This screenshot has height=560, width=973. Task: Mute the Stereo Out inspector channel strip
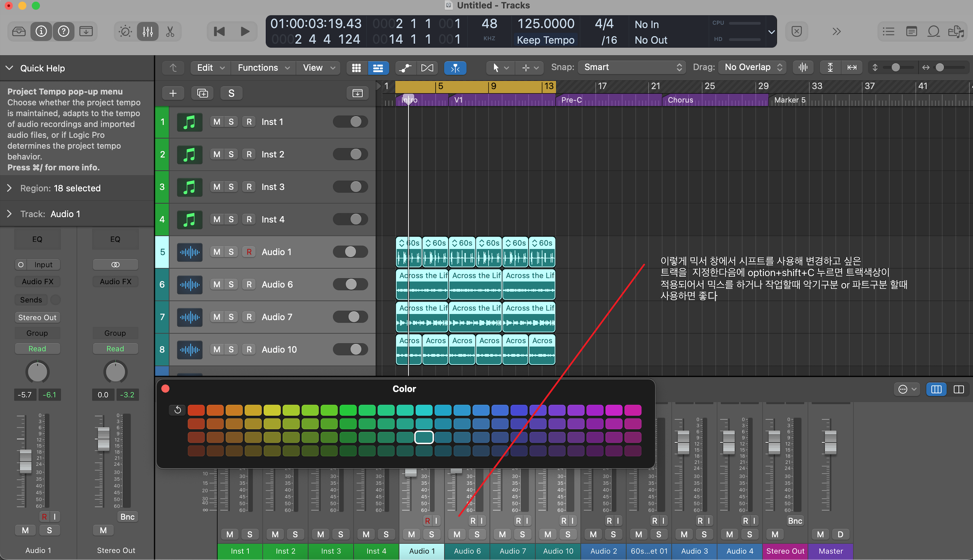click(103, 530)
